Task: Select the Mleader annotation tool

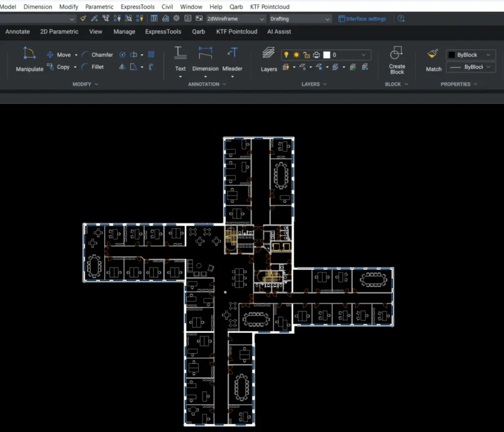Action: (x=232, y=53)
